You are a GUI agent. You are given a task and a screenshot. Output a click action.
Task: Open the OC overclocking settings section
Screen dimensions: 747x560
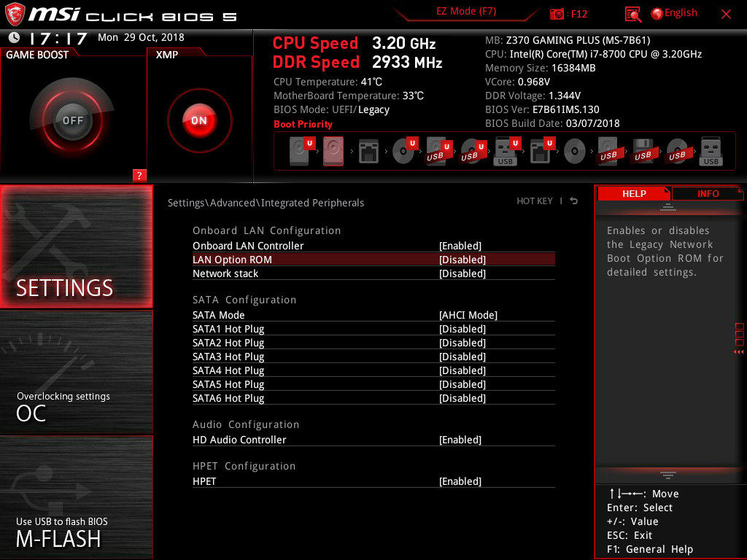[x=76, y=372]
